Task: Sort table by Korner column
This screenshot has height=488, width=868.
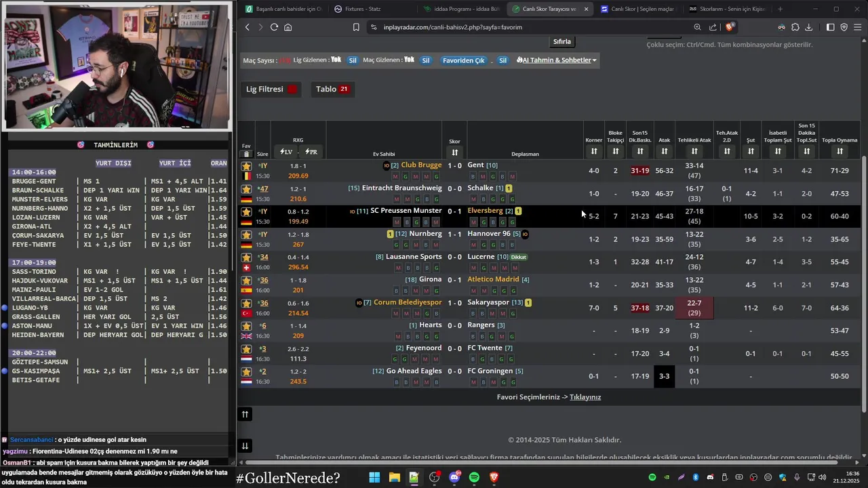Action: tap(593, 151)
